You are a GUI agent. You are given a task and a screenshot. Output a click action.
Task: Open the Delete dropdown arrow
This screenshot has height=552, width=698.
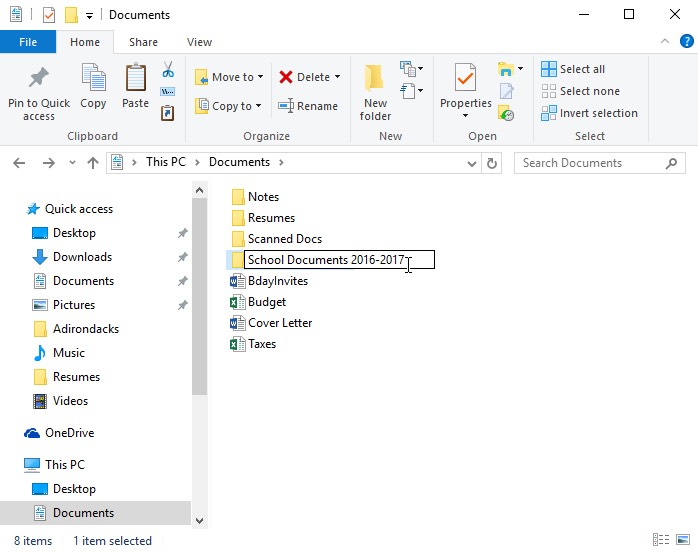click(337, 77)
